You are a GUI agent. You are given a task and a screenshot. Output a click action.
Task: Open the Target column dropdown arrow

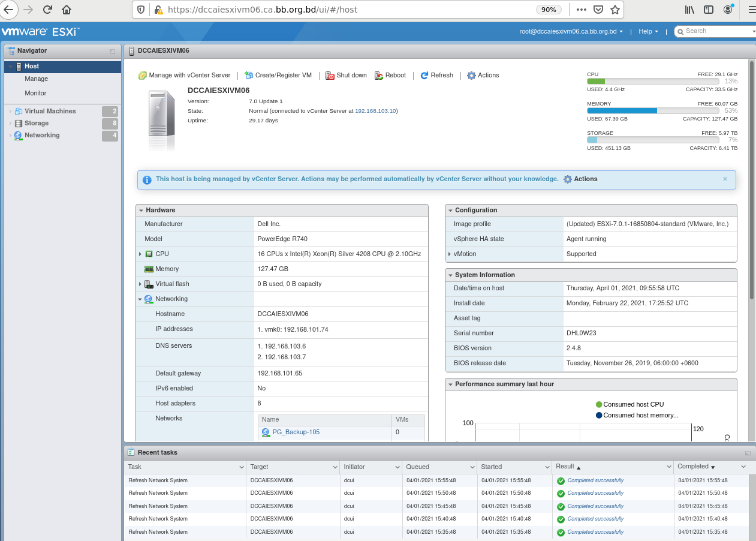[x=335, y=467]
